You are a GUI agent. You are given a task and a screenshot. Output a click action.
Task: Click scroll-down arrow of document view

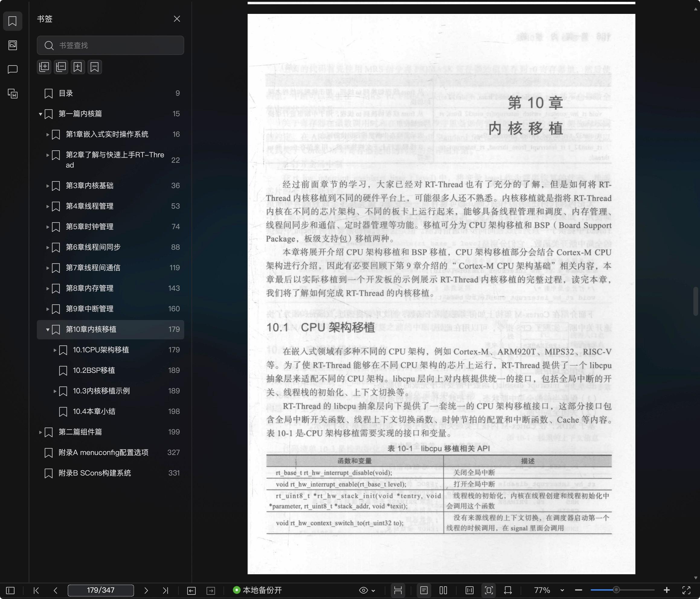click(695, 578)
